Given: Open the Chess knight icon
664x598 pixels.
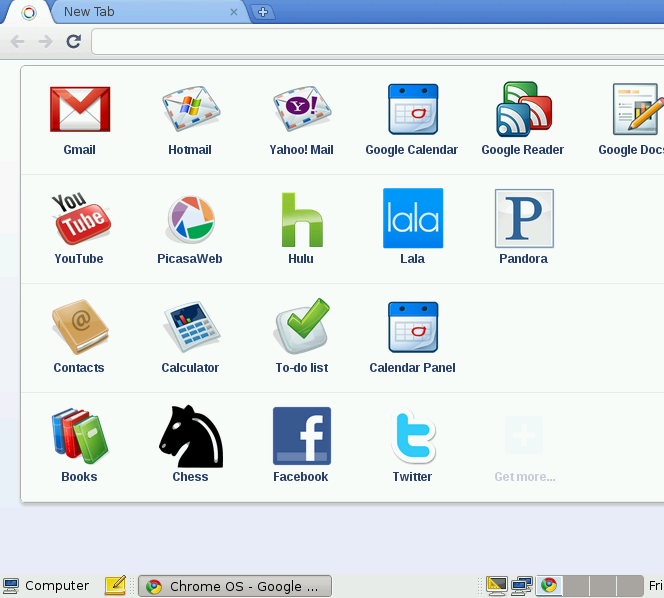Looking at the screenshot, I should pos(191,436).
